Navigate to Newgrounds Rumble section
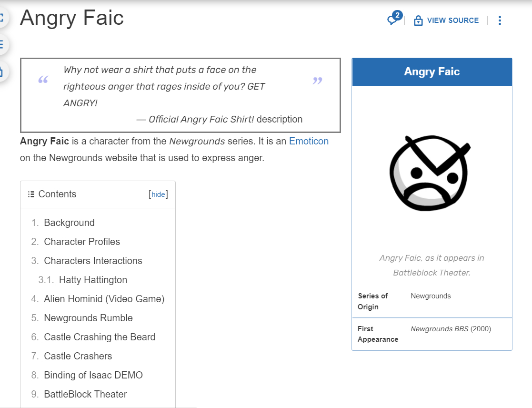 click(x=88, y=318)
